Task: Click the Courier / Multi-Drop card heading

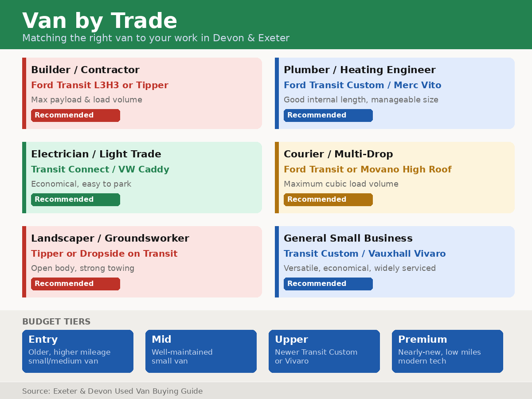Action: pos(338,154)
